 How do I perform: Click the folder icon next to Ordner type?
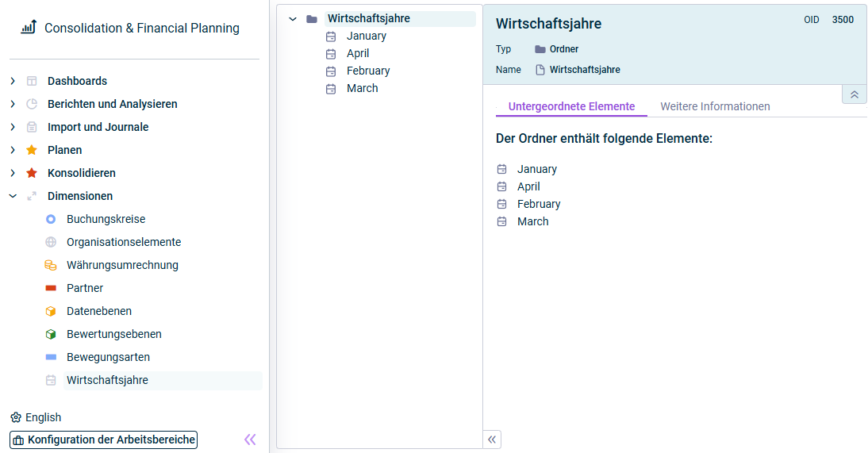click(540, 49)
